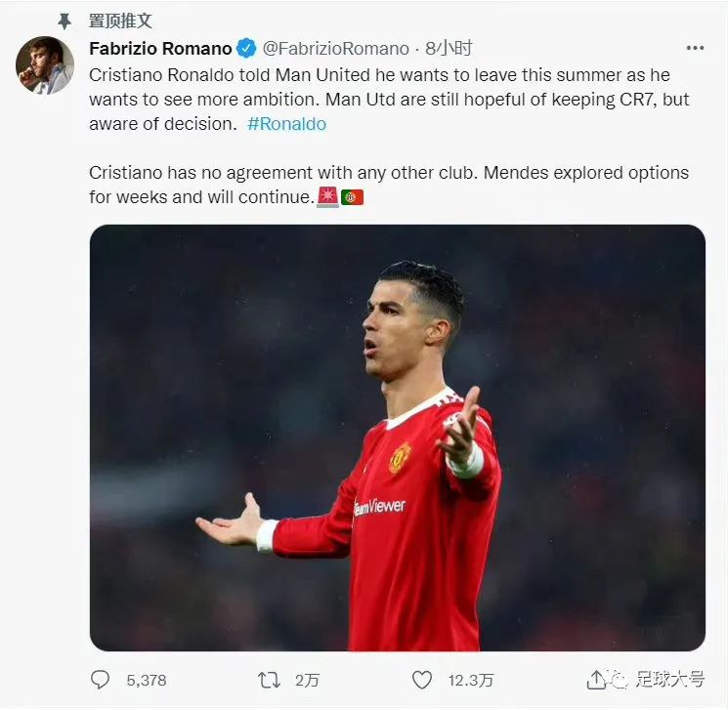This screenshot has width=728, height=710.
Task: Like the tweet with the heart icon
Action: [x=422, y=679]
